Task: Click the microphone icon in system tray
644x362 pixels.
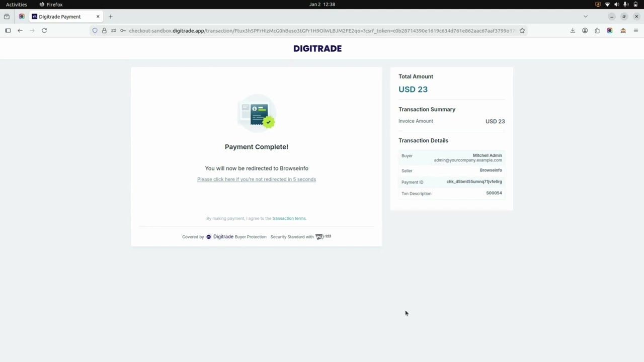Action: click(x=626, y=5)
